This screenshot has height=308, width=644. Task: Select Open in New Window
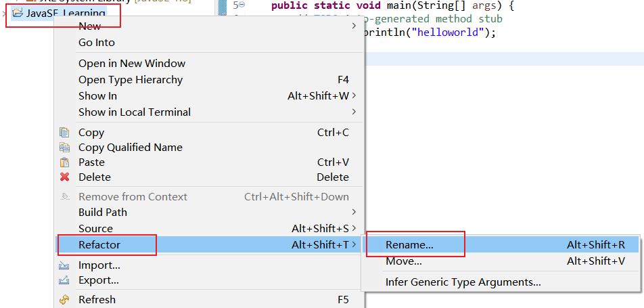point(210,64)
